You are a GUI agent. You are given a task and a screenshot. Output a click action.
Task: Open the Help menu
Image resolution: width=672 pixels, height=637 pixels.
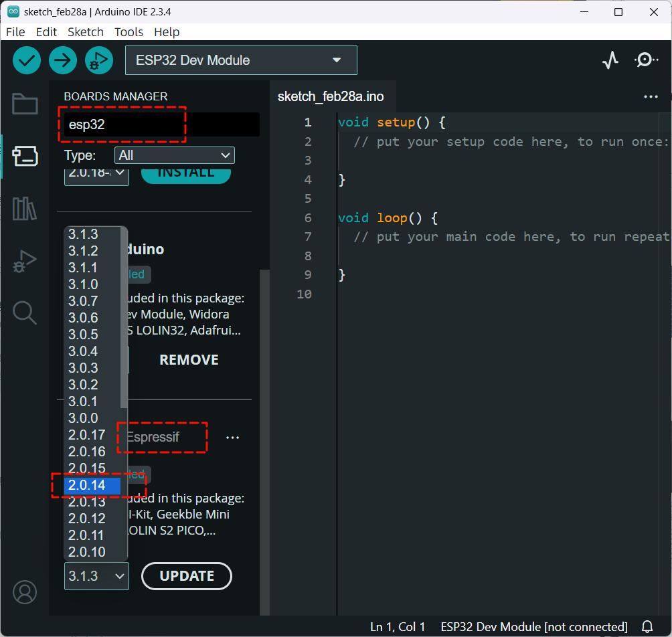pyautogui.click(x=167, y=32)
